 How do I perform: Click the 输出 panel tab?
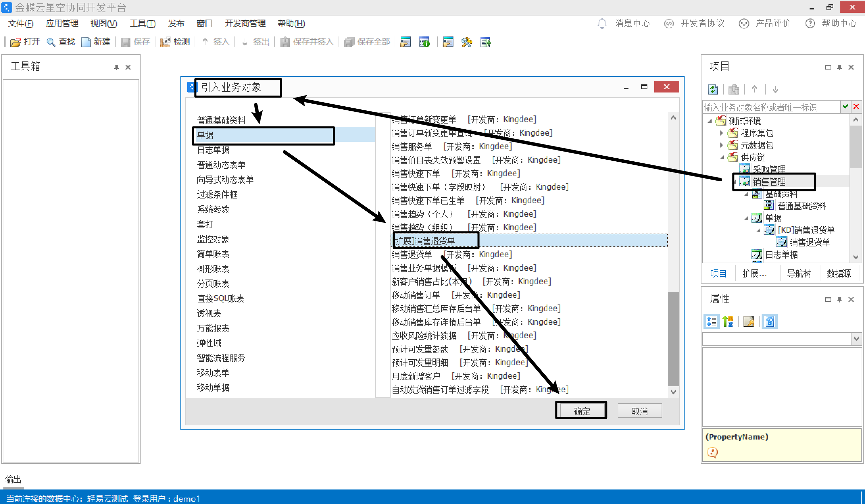tap(14, 479)
